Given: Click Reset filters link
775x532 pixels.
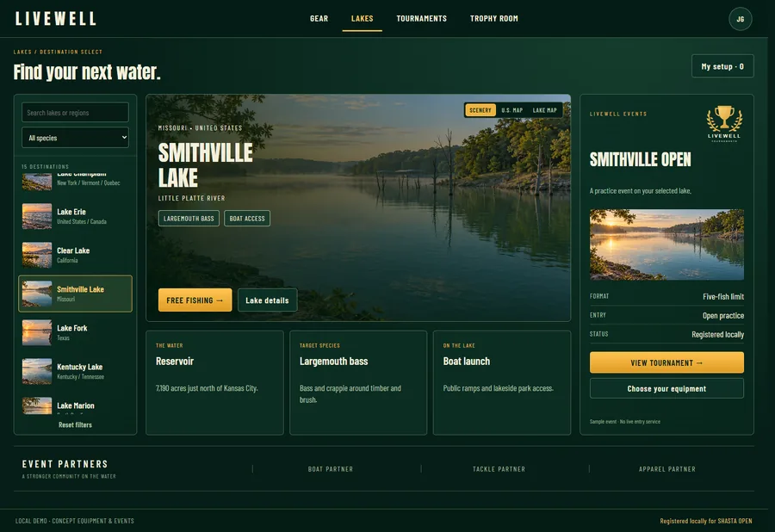Looking at the screenshot, I should tap(75, 424).
